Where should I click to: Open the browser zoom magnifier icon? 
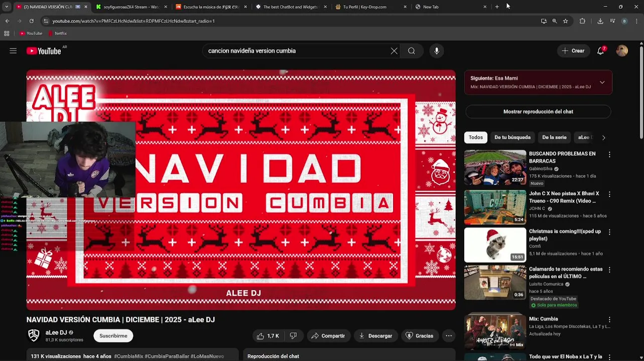(x=555, y=21)
